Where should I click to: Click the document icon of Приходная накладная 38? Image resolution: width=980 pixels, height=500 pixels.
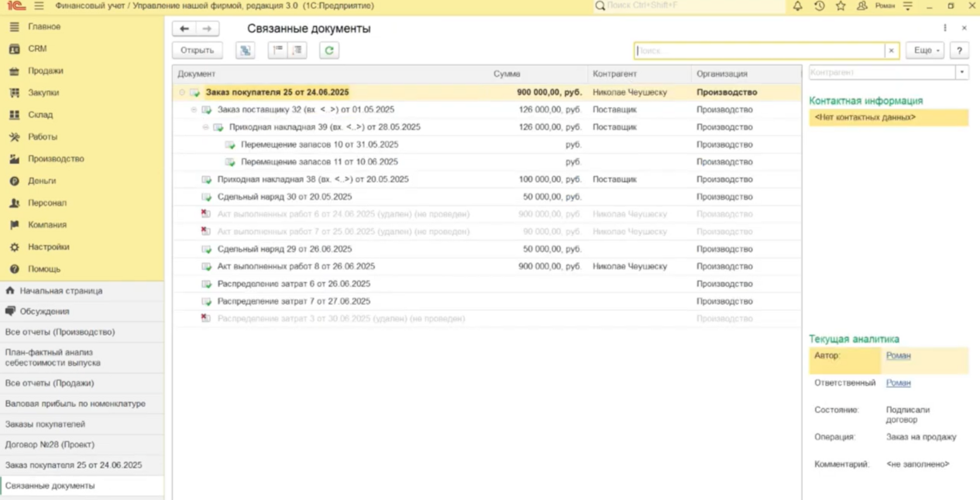click(x=206, y=179)
